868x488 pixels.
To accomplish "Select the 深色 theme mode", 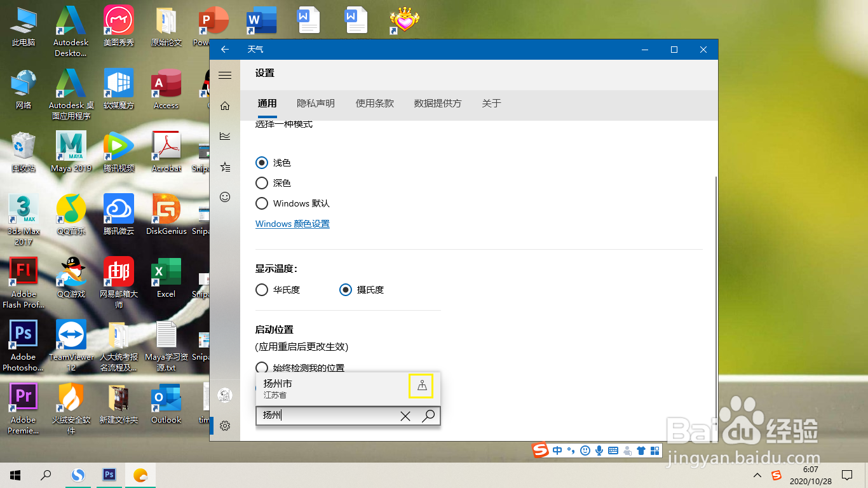I will tap(261, 183).
